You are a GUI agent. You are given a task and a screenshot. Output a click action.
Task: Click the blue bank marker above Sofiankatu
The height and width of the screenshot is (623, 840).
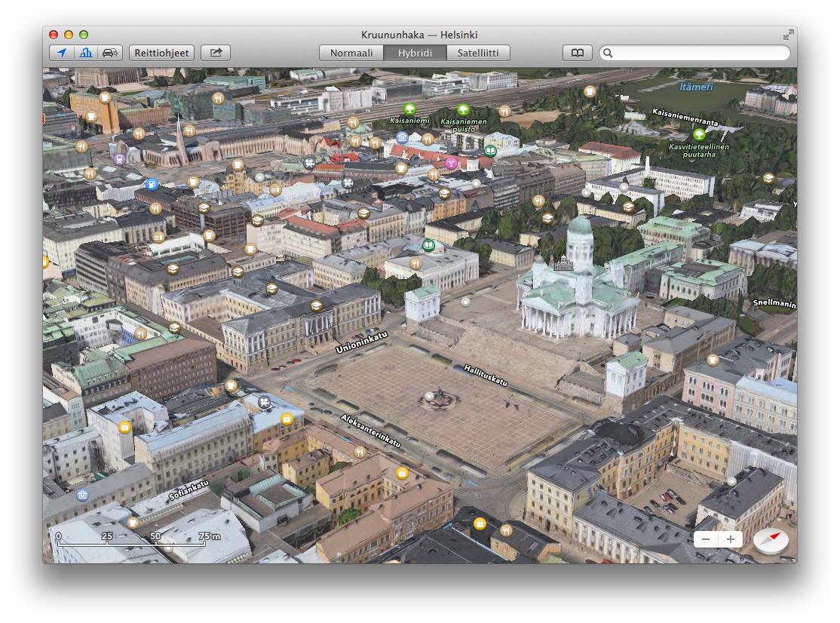82,495
